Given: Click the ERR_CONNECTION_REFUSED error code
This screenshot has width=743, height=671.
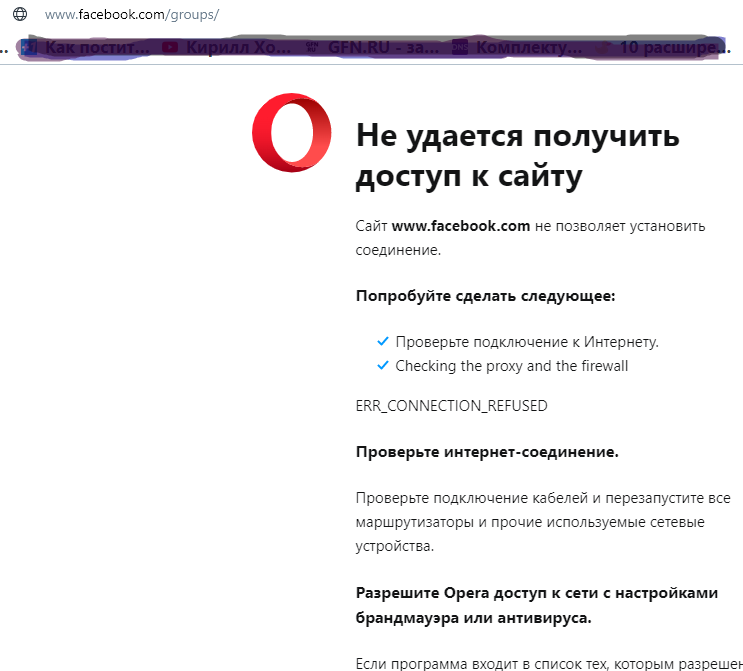Looking at the screenshot, I should coord(451,406).
